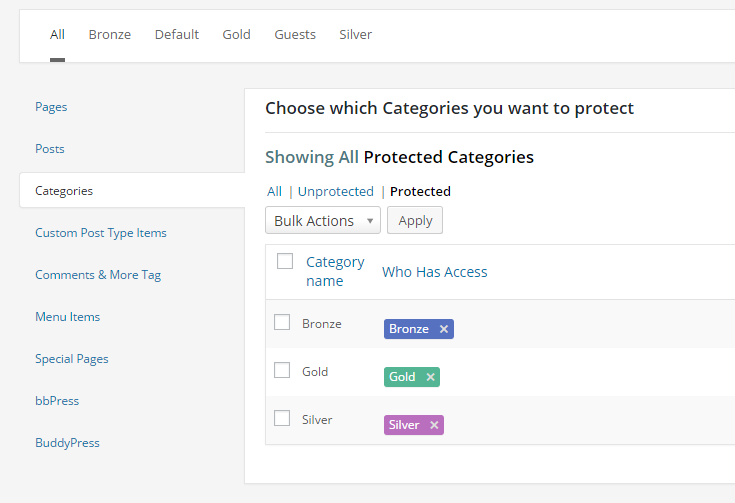Click the Silver category name text
Viewport: 735px width, 503px height.
pos(317,420)
